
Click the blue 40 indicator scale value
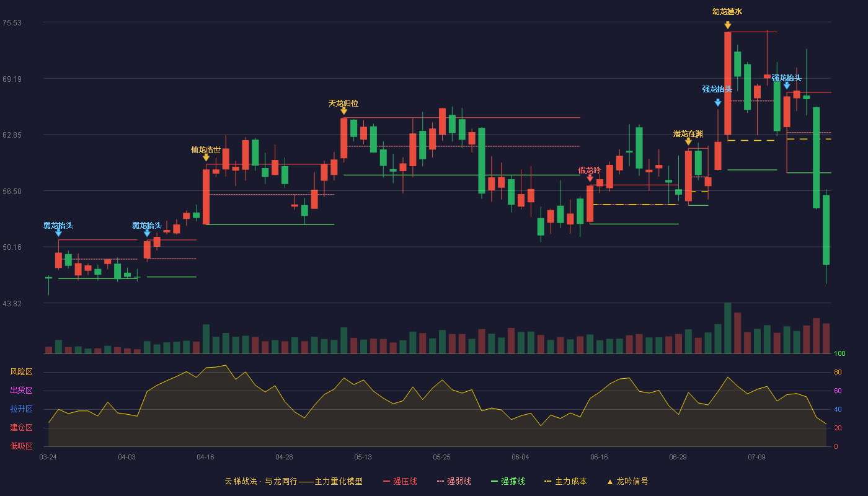tap(838, 409)
